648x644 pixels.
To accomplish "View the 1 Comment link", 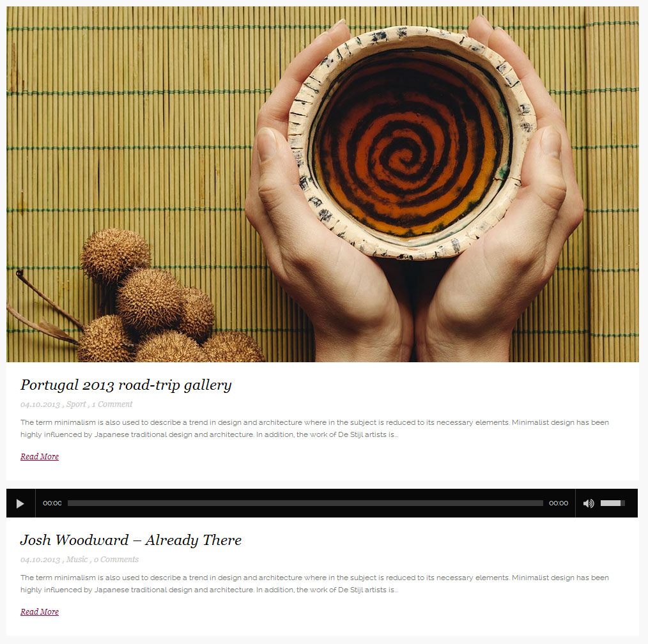I will 112,404.
